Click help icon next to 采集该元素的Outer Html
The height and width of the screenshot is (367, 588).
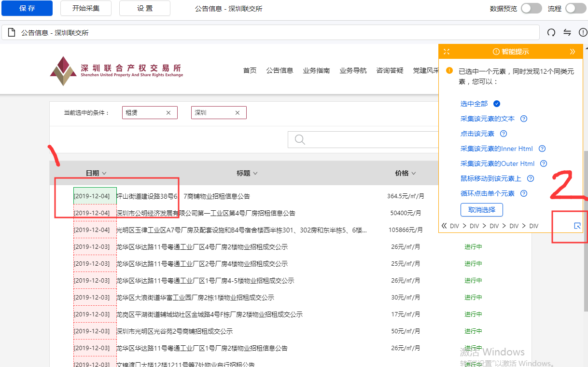pyautogui.click(x=544, y=163)
